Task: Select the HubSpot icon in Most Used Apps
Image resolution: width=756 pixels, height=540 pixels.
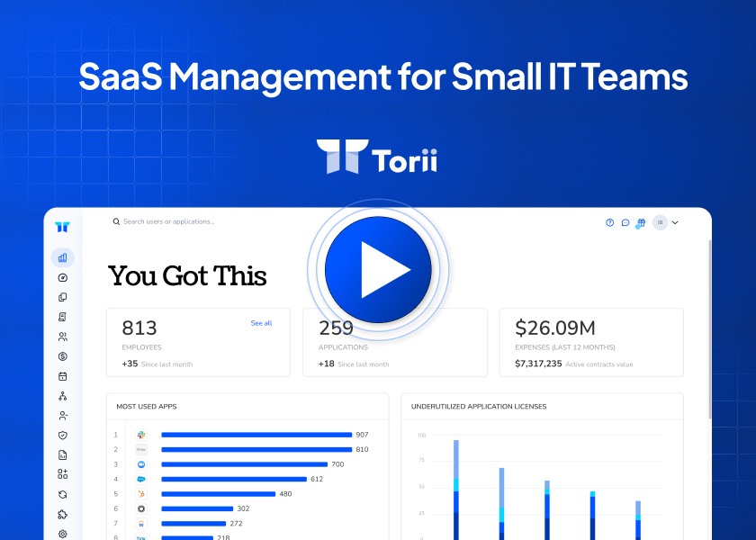Action: click(x=141, y=494)
